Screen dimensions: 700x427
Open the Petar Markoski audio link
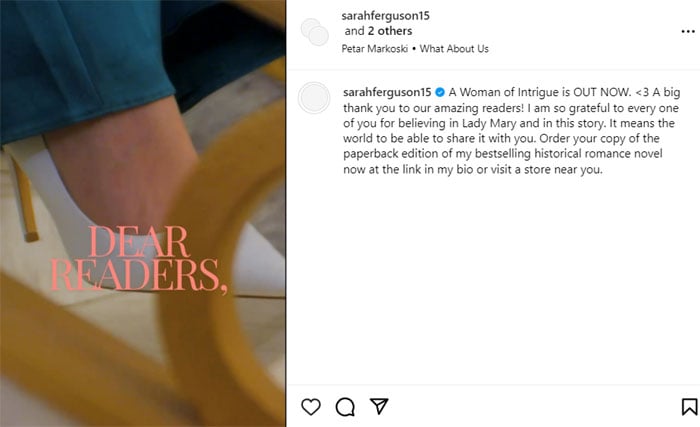(375, 49)
